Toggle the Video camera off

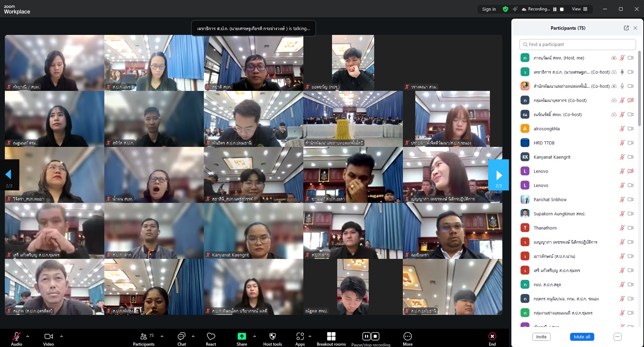pyautogui.click(x=48, y=337)
